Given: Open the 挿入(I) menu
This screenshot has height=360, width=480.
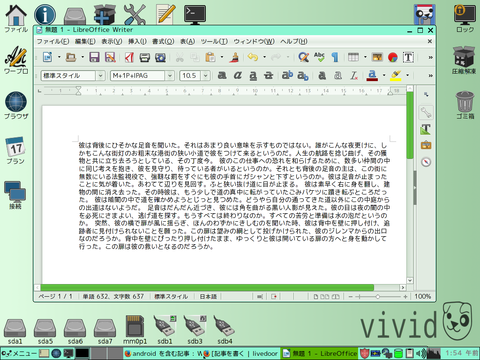Looking at the screenshot, I should click(x=137, y=41).
